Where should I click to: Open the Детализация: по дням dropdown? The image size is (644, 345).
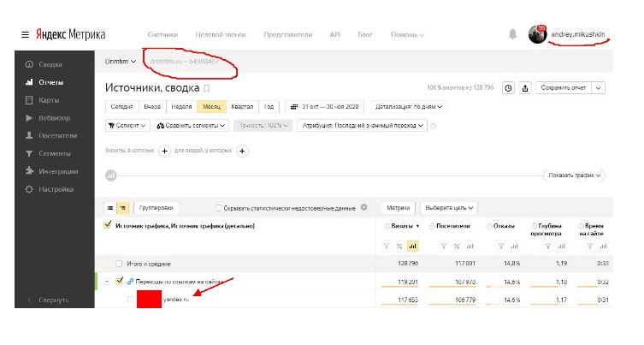(408, 106)
